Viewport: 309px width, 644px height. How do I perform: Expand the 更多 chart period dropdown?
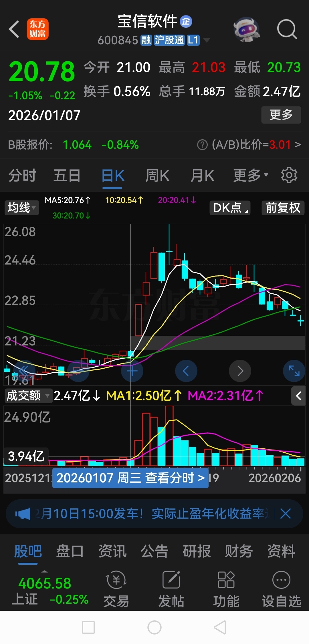[251, 175]
